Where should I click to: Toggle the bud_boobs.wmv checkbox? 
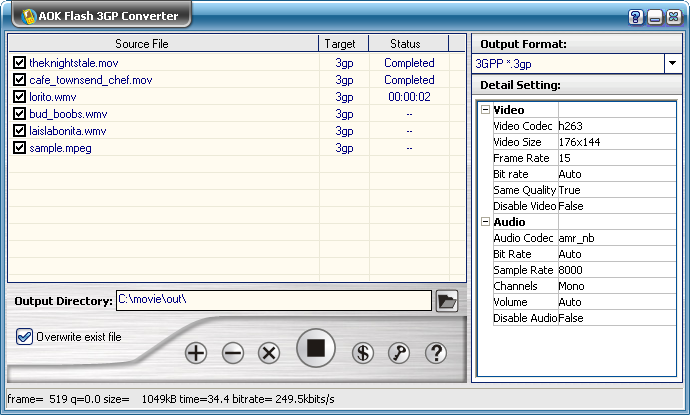(x=19, y=114)
